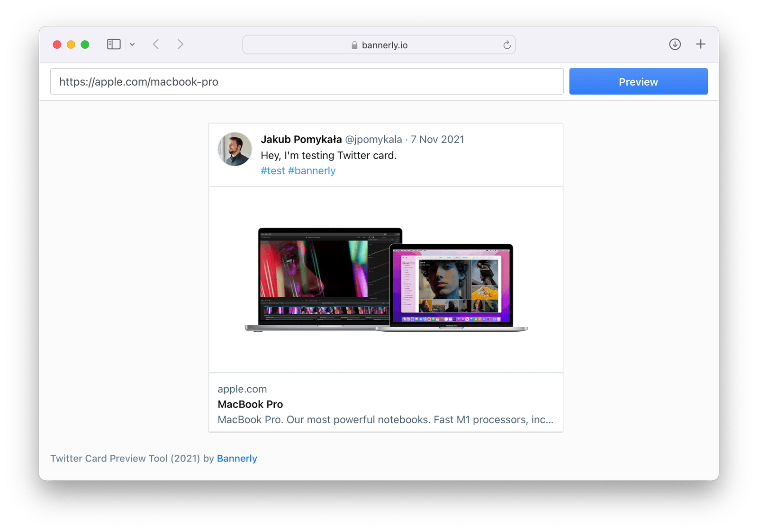Click the back navigation arrow

click(155, 44)
